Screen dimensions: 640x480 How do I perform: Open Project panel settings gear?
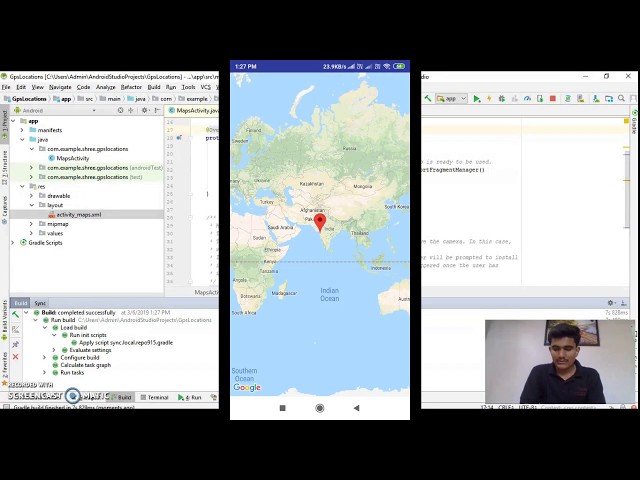[144, 110]
